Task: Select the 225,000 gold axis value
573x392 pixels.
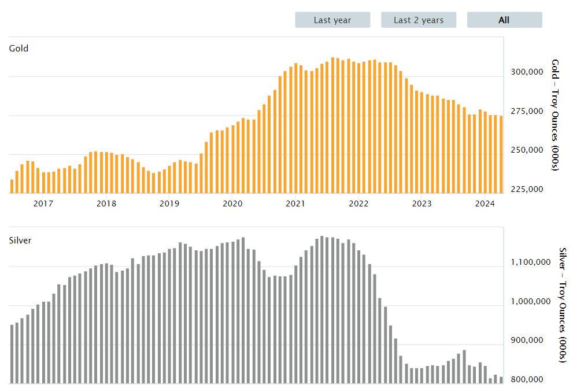Action: [528, 190]
